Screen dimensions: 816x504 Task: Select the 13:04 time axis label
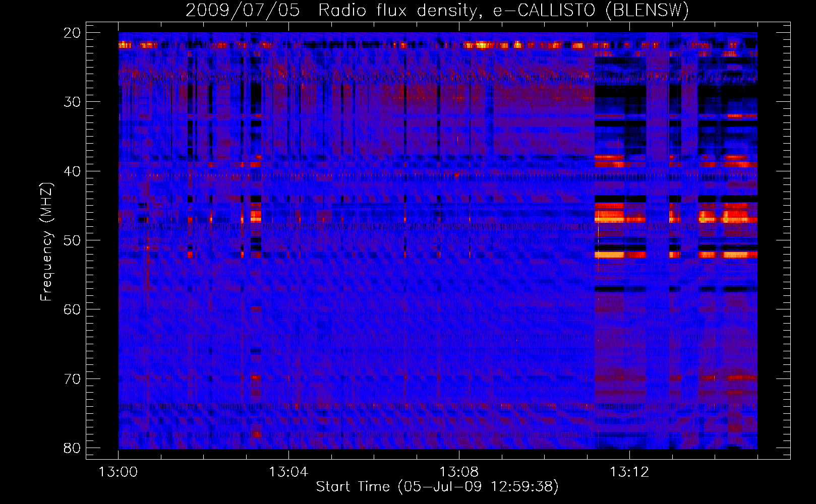(x=288, y=472)
